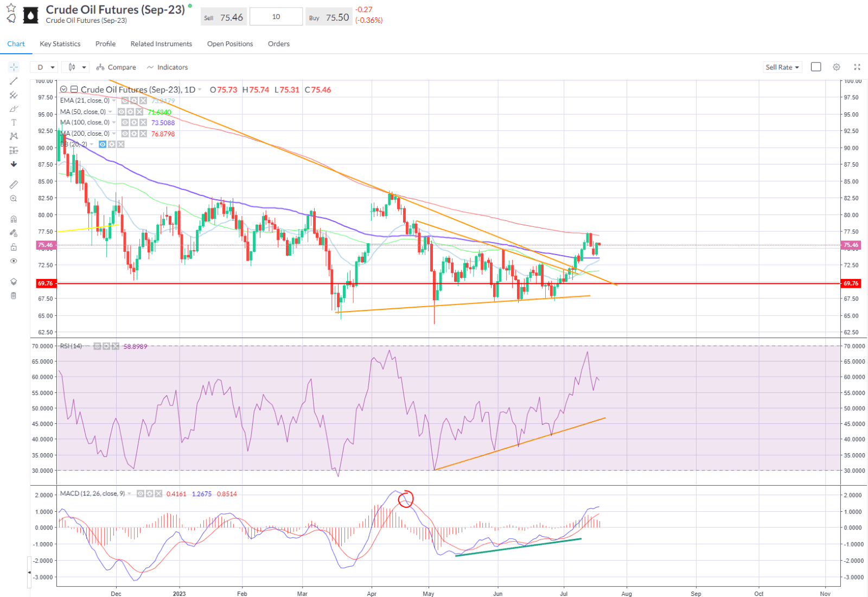The height and width of the screenshot is (597, 868).
Task: Enter fullscreen chart mode
Action: [857, 67]
